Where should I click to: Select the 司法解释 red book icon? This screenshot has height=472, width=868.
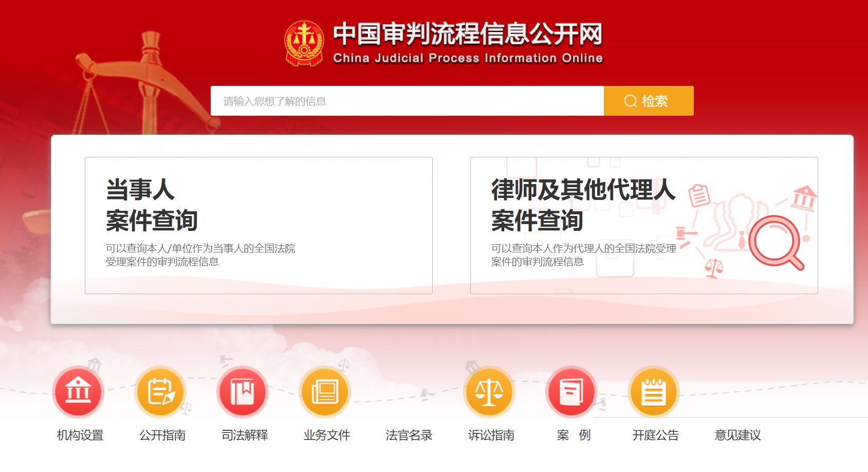coord(243,392)
